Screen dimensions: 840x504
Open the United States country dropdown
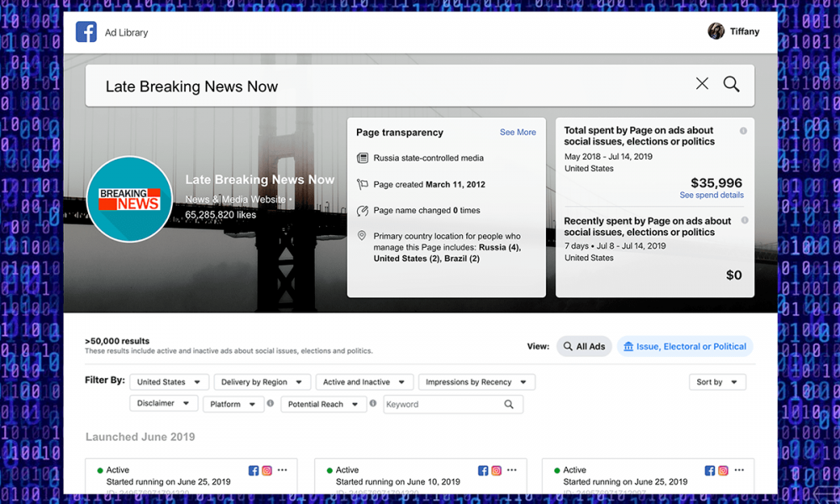pos(170,382)
